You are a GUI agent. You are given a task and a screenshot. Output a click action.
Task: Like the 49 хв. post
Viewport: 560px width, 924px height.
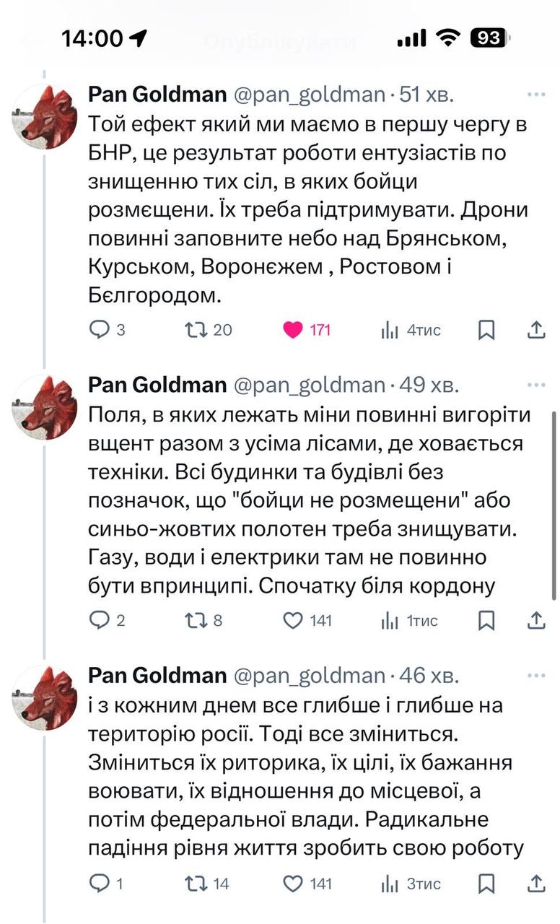coord(292,620)
